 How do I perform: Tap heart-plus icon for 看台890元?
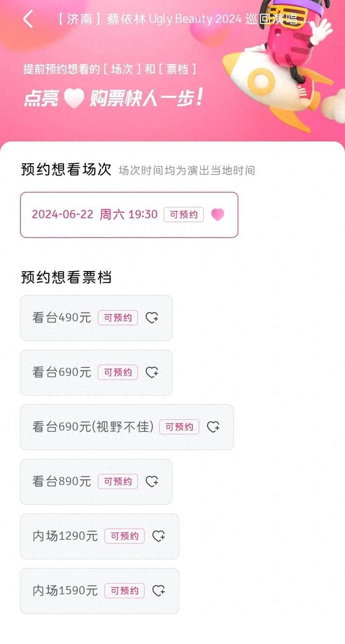coord(152,481)
